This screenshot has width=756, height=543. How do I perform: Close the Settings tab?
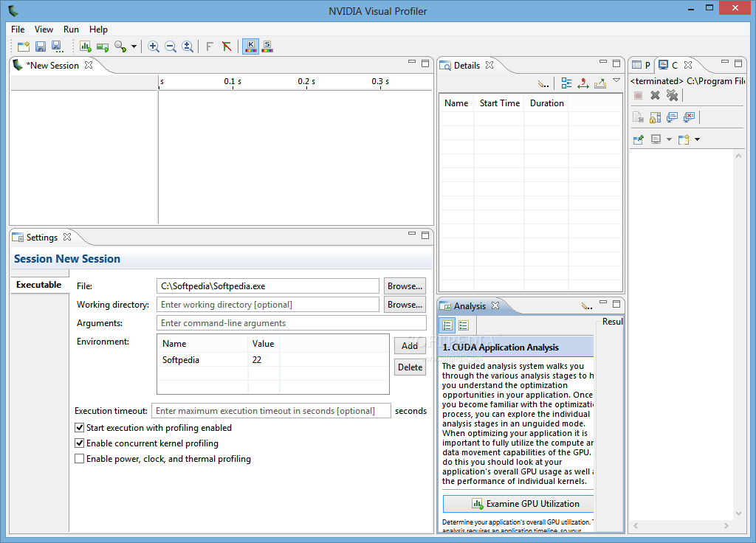click(x=67, y=237)
